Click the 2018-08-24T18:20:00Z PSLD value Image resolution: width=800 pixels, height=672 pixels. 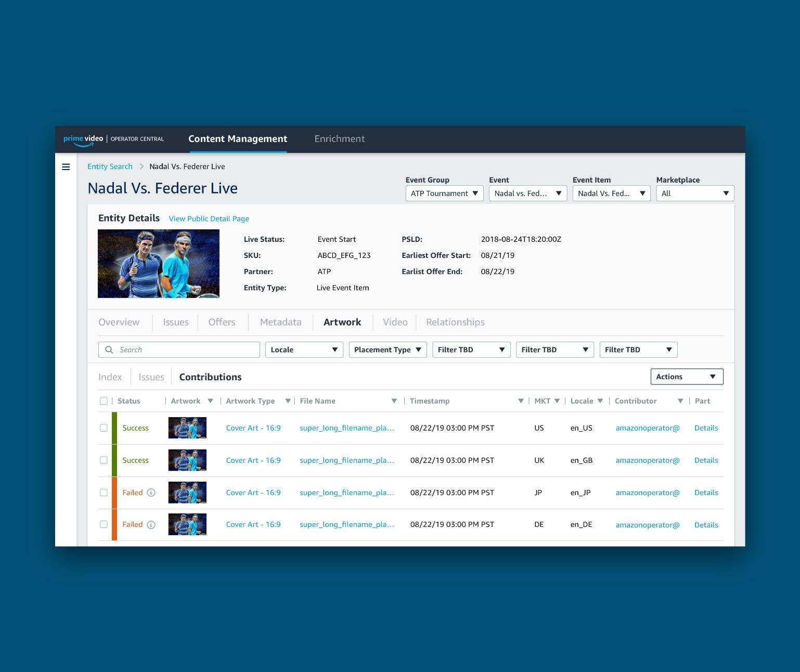click(521, 239)
